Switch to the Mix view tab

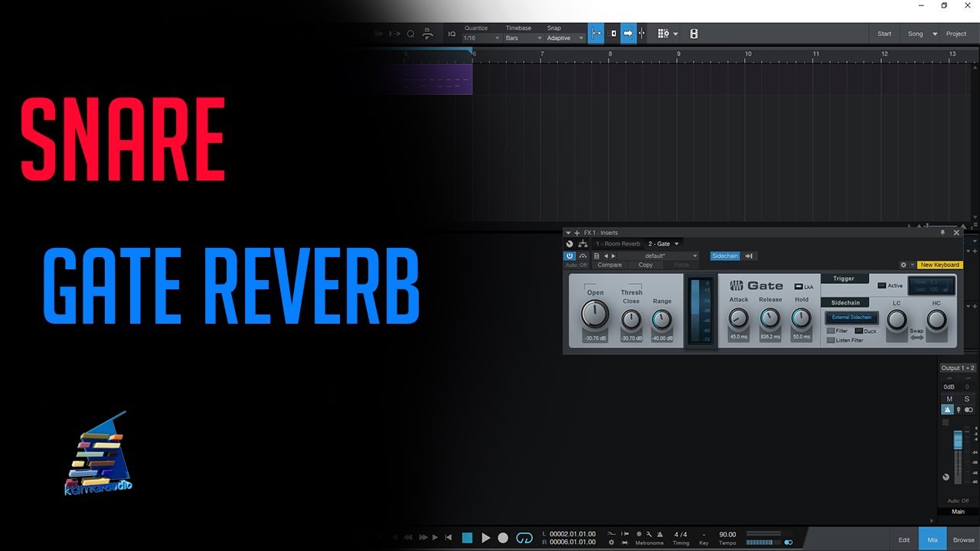click(x=933, y=540)
